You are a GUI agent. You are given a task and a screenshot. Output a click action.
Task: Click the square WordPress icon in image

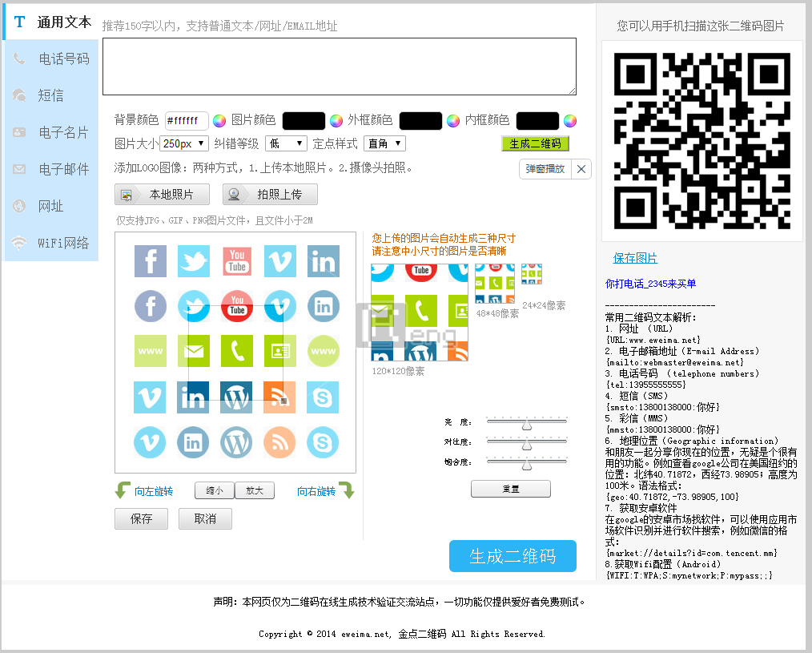tap(236, 397)
